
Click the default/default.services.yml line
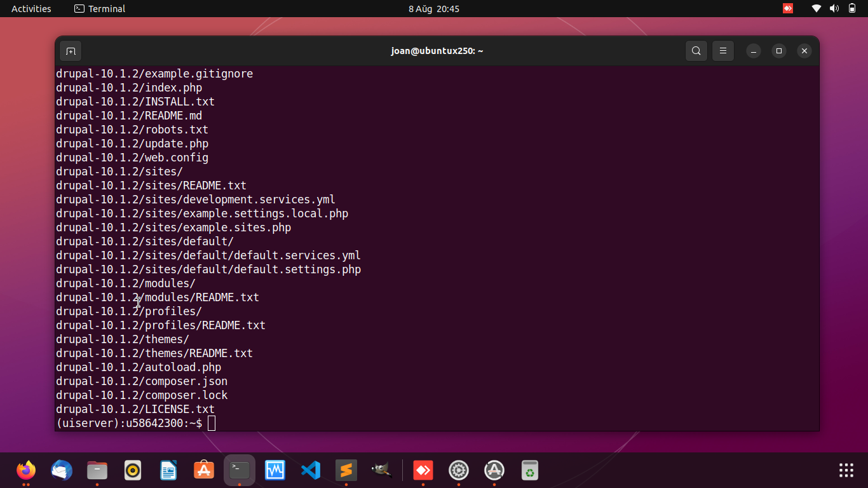[x=208, y=255]
